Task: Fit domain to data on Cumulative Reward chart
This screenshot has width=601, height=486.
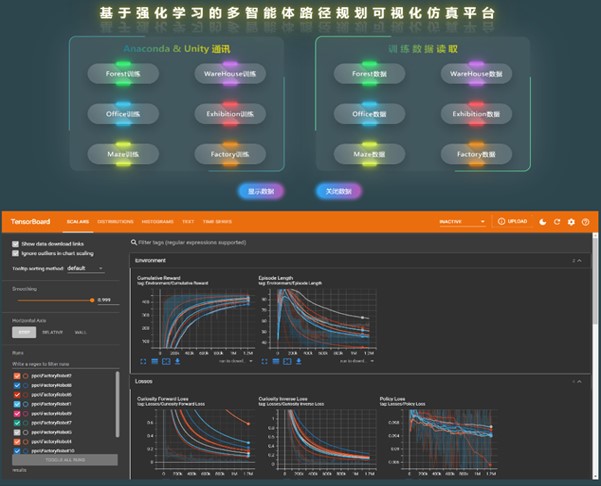Action: coord(166,361)
